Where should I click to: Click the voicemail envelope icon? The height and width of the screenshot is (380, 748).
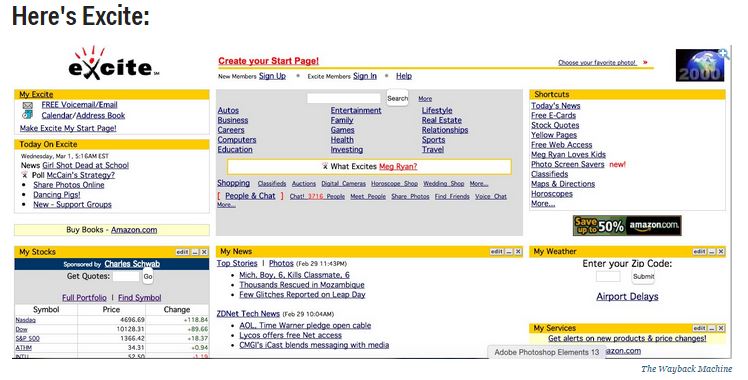pos(28,105)
